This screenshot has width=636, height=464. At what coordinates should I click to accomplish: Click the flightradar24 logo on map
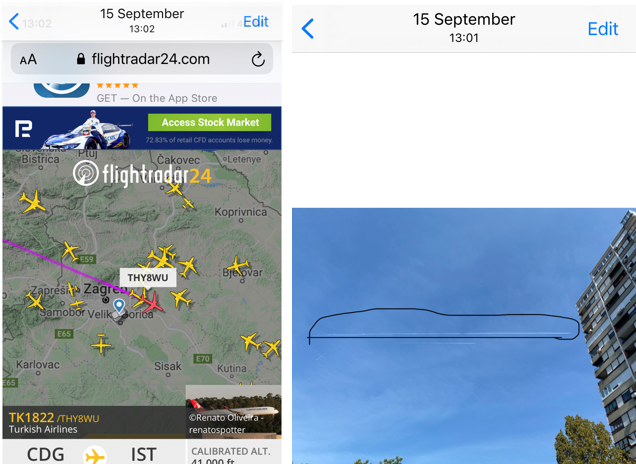(x=142, y=174)
